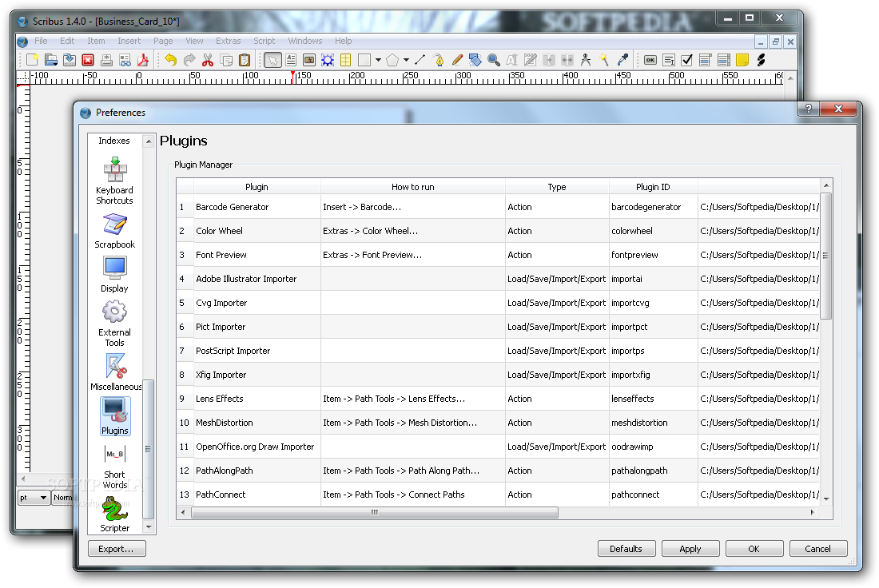This screenshot has height=588, width=879.
Task: Click the Copy toolbar icon
Action: pos(226,60)
